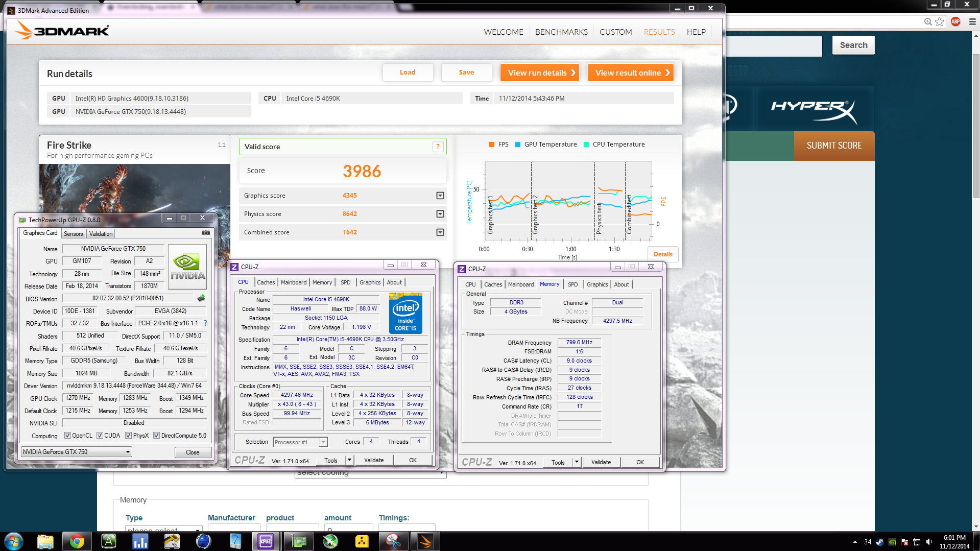Click the Details button under the chart
Screen dimensions: 980x551
(x=663, y=254)
